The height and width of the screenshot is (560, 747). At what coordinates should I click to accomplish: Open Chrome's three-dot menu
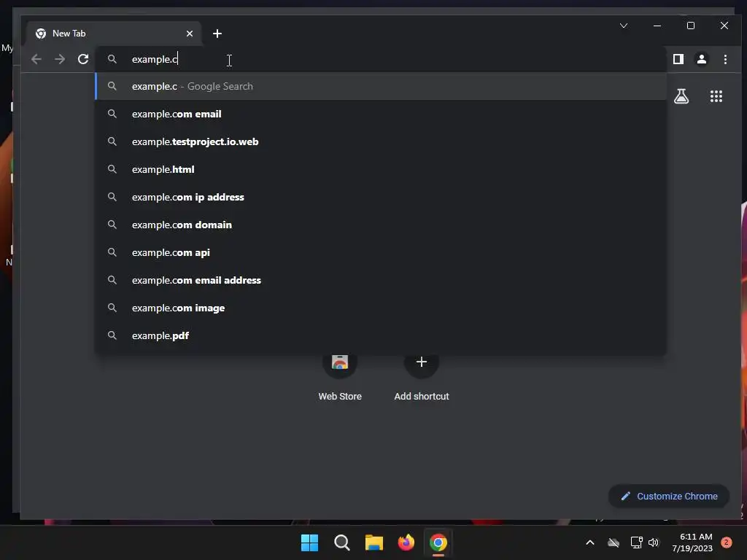coord(725,59)
